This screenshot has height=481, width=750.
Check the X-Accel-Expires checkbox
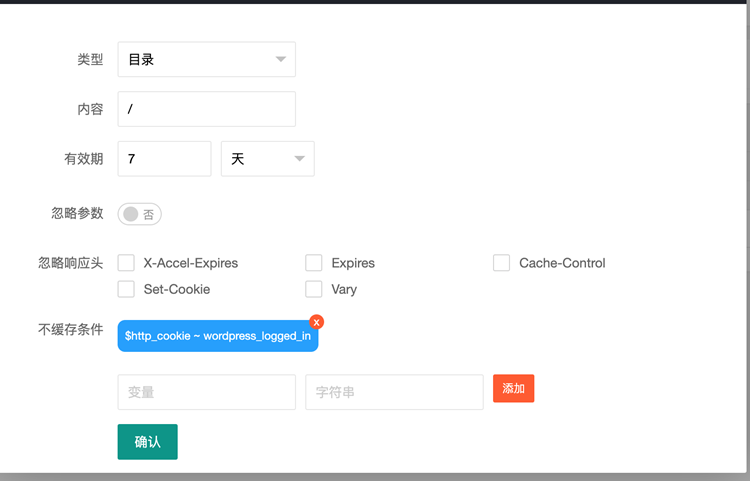click(x=126, y=263)
